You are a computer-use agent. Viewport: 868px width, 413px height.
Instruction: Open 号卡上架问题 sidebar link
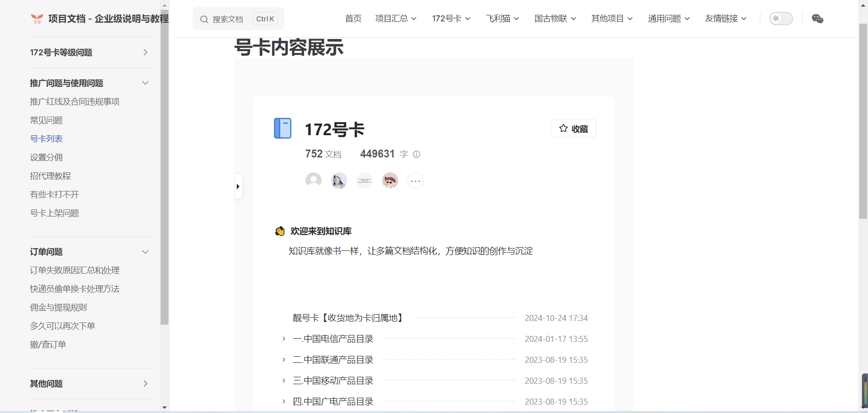point(55,213)
